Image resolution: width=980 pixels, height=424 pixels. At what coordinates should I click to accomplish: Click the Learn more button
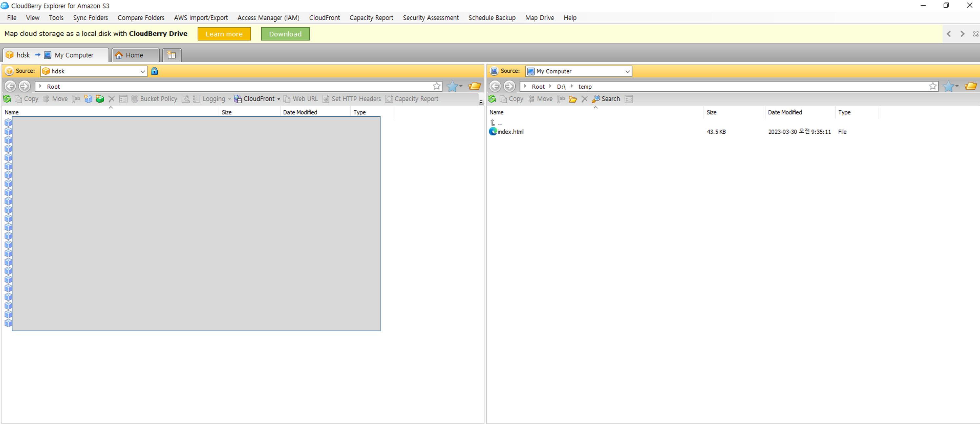coord(224,34)
